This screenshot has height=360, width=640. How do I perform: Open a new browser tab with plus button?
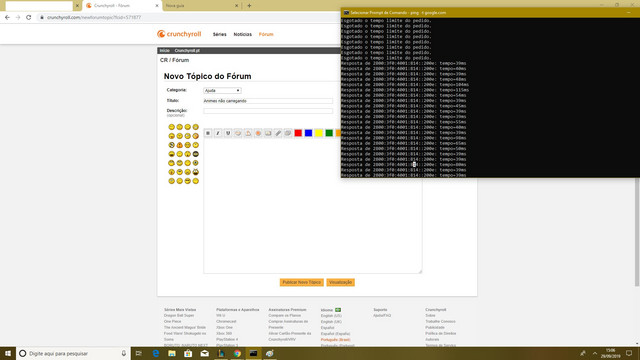pyautogui.click(x=249, y=6)
